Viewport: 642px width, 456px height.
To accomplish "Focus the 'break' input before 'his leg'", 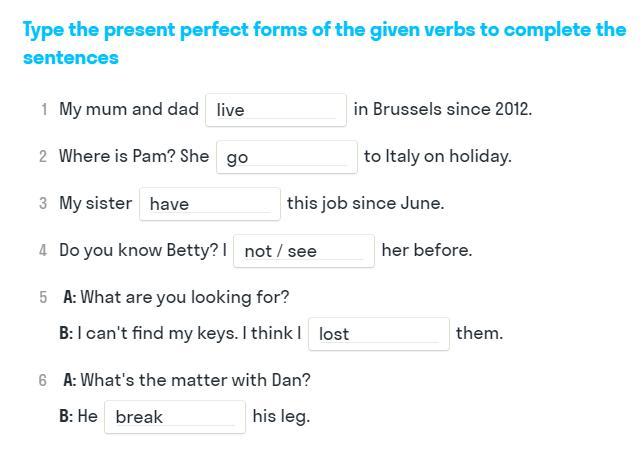I will [174, 417].
